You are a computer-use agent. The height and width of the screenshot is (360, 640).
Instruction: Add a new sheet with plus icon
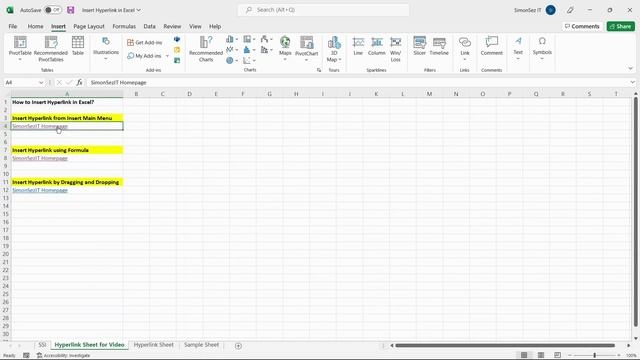tap(238, 346)
